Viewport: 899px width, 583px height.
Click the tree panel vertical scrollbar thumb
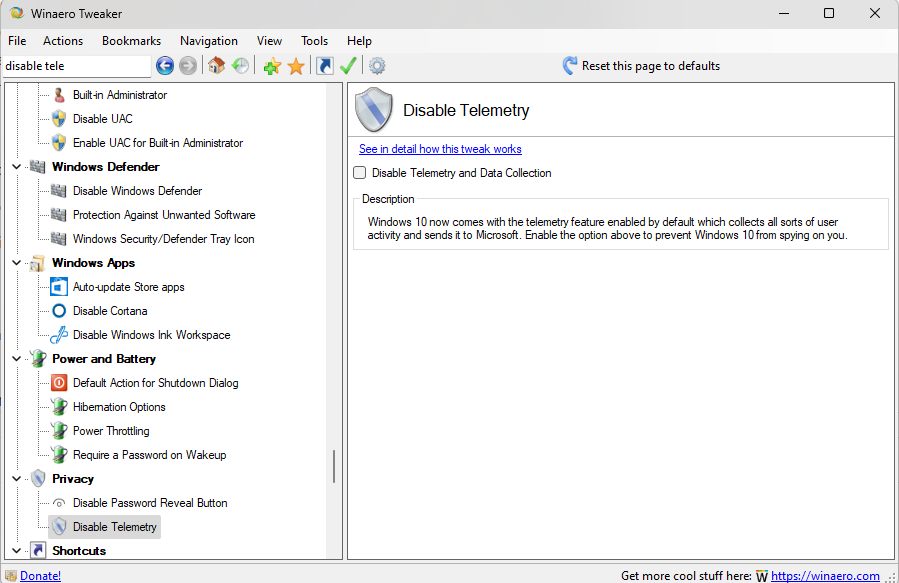coord(334,467)
